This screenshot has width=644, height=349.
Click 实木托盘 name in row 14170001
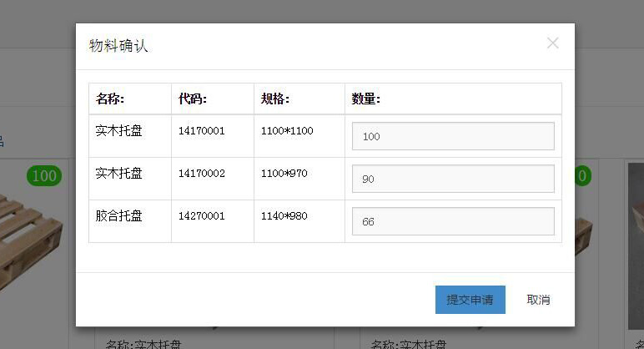pos(118,131)
